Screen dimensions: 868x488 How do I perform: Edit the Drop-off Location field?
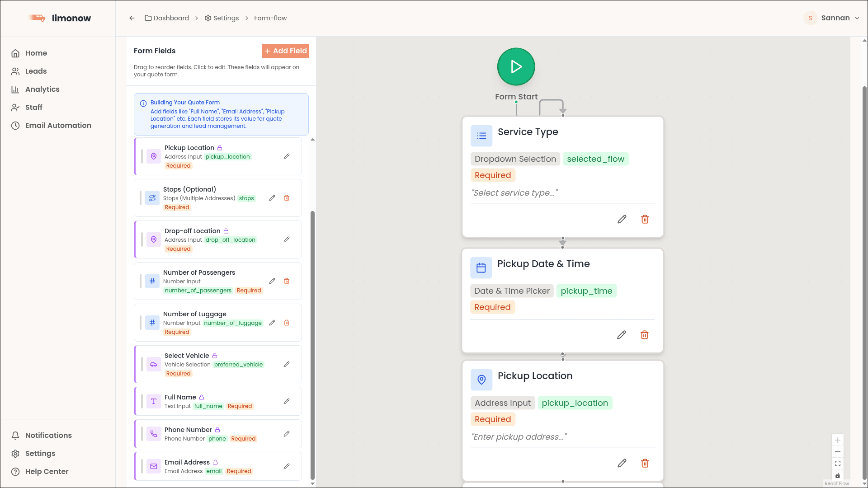tap(287, 239)
